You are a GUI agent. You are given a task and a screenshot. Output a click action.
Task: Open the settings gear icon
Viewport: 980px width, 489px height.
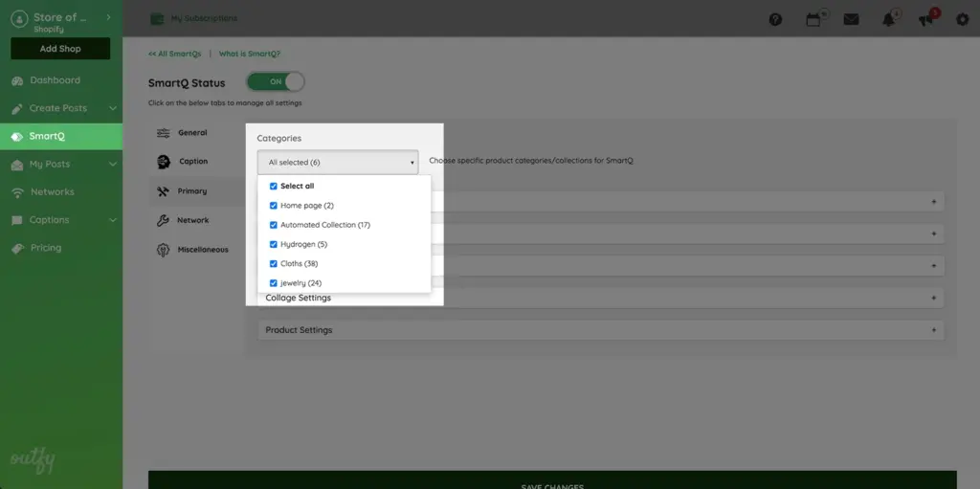(963, 19)
